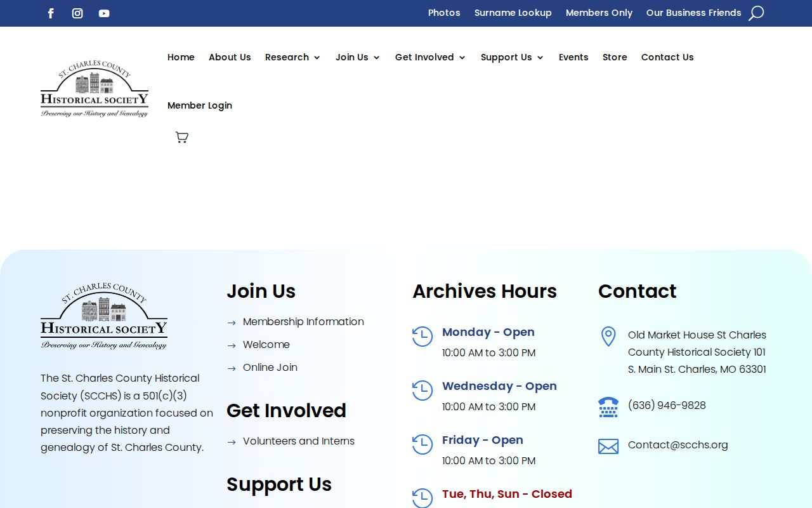Click the Member Login link
This screenshot has width=812, height=508.
(200, 105)
